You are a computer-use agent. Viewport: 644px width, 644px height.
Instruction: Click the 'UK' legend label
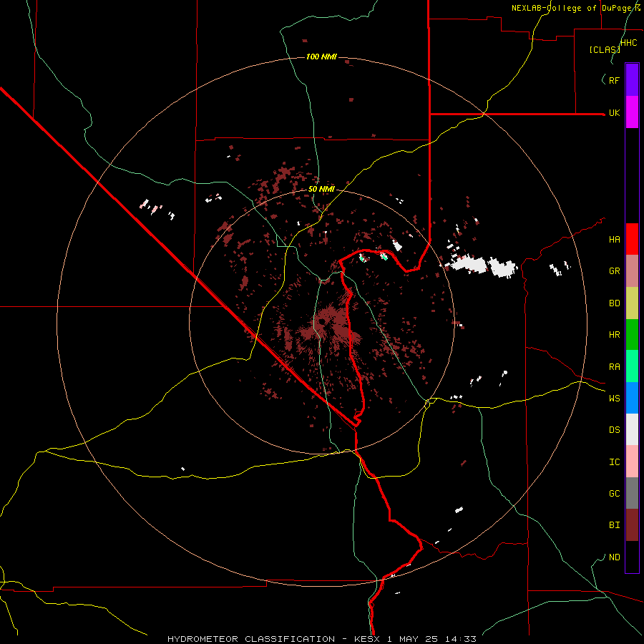click(614, 113)
